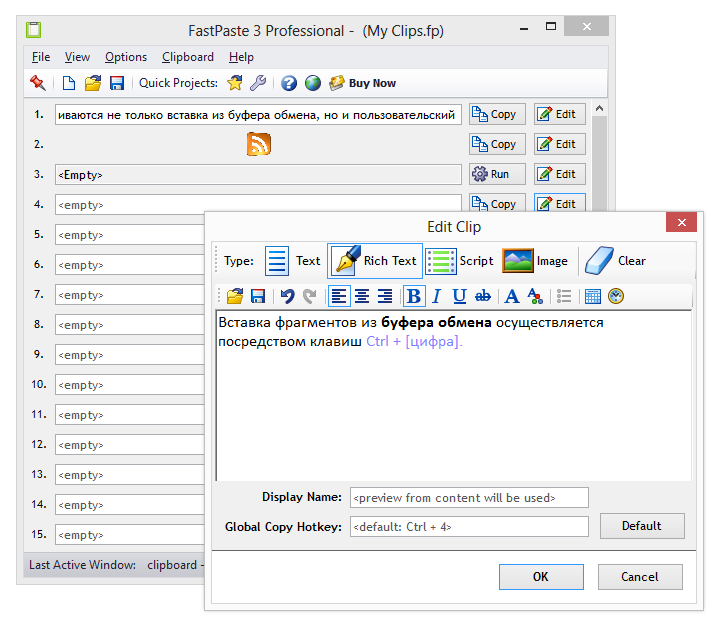Insert date and time clock icon
Image resolution: width=724 pixels, height=629 pixels.
pyautogui.click(x=616, y=296)
